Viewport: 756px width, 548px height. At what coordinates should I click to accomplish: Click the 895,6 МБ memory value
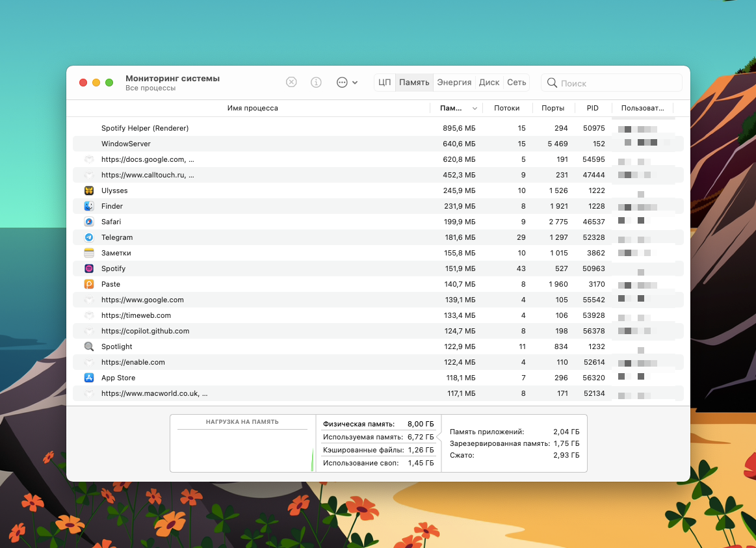(x=459, y=128)
